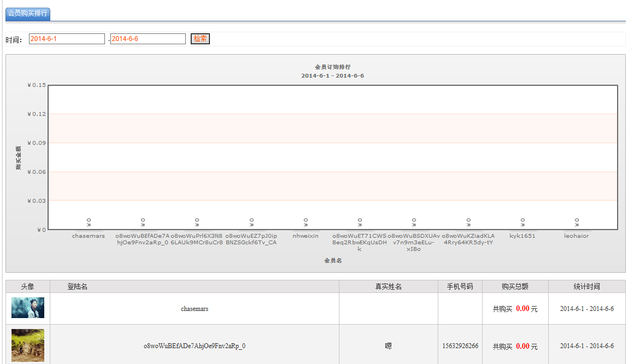
Task: Open the chasemars avatar thumbnail
Action: coord(28,308)
